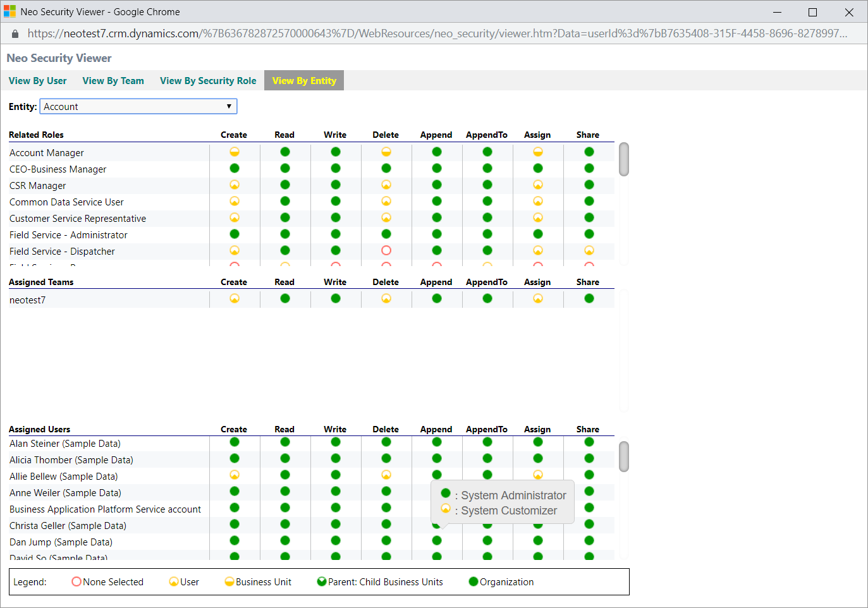Click CEO-Business Manager's Read permission dot

pyautogui.click(x=285, y=168)
